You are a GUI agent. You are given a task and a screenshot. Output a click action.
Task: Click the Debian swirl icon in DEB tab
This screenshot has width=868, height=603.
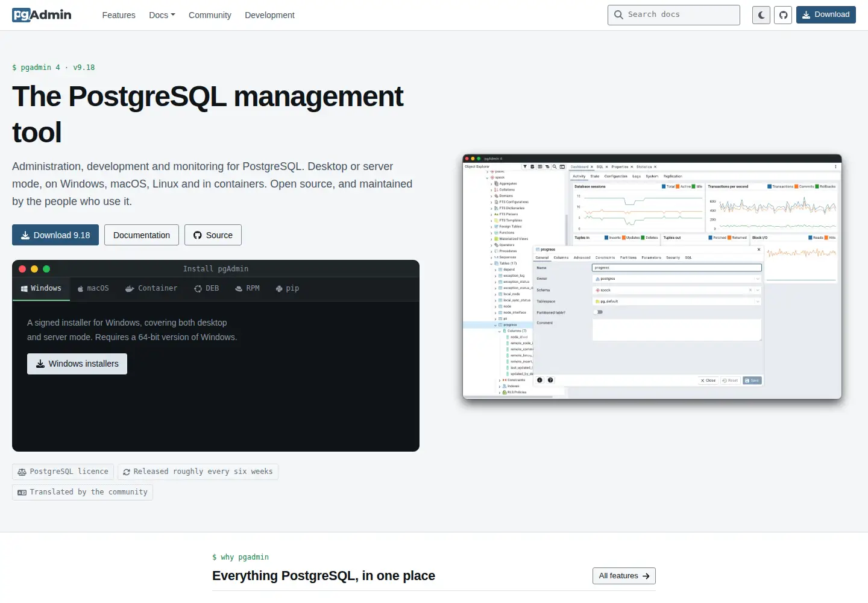tap(198, 289)
